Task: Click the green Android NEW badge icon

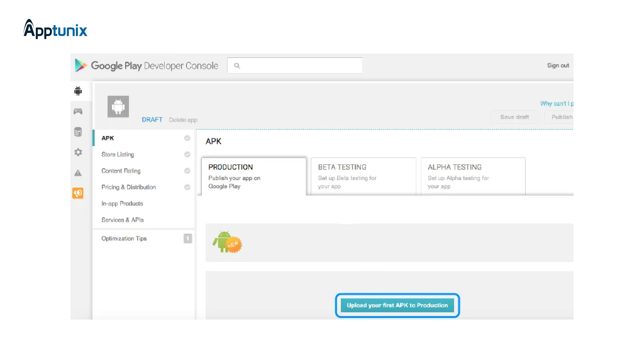Action: pos(227,242)
